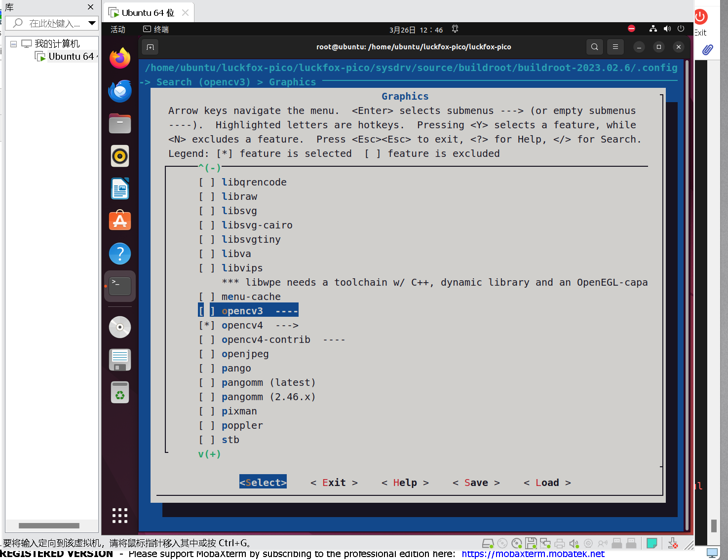Open the Files manager dock icon
This screenshot has height=560, width=728.
click(120, 124)
